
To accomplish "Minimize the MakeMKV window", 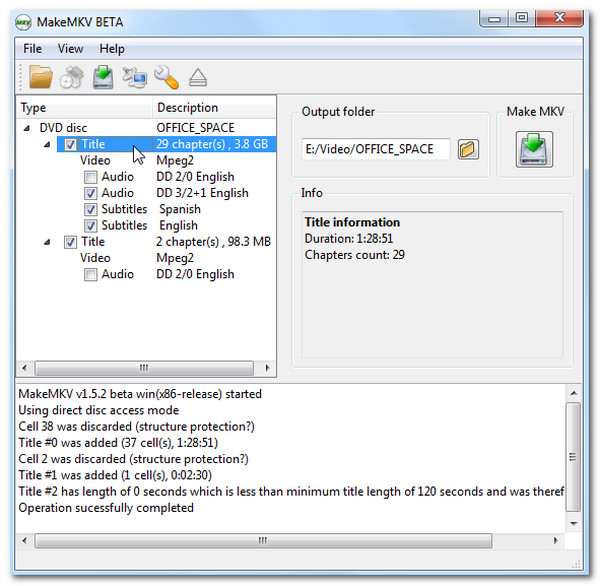I will [494, 19].
